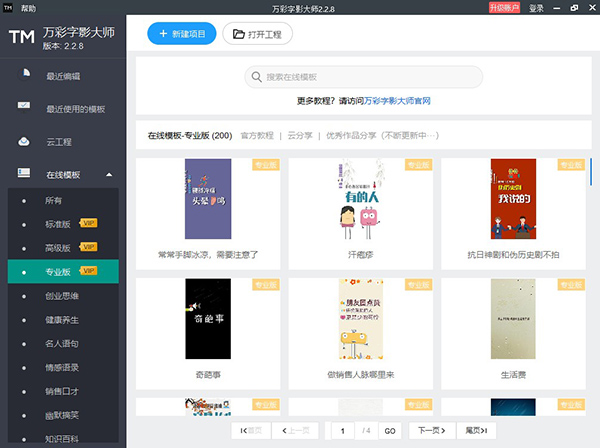
Task: Select the 专业版 template category
Action: click(x=63, y=272)
